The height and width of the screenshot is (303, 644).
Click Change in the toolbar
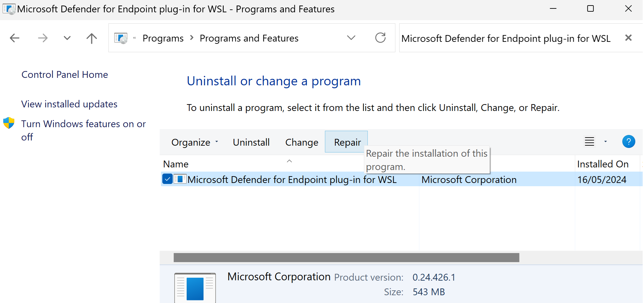pos(302,142)
